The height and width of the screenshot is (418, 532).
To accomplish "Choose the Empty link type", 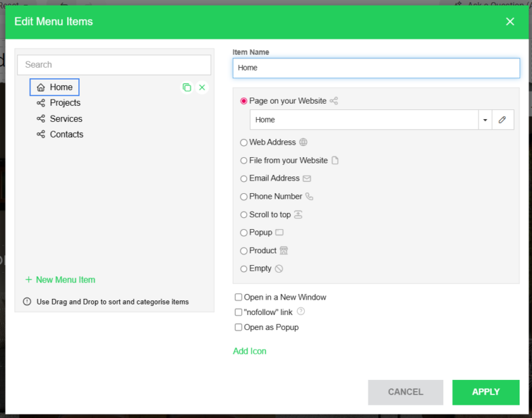I will click(x=244, y=269).
